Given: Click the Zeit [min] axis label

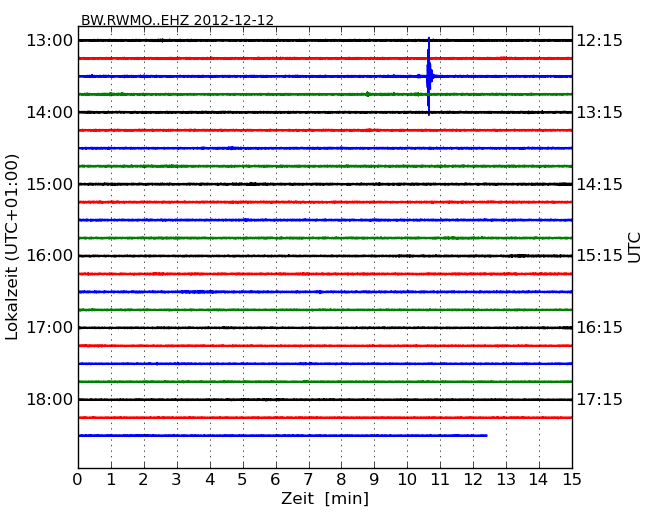Looking at the screenshot, I should [325, 498].
